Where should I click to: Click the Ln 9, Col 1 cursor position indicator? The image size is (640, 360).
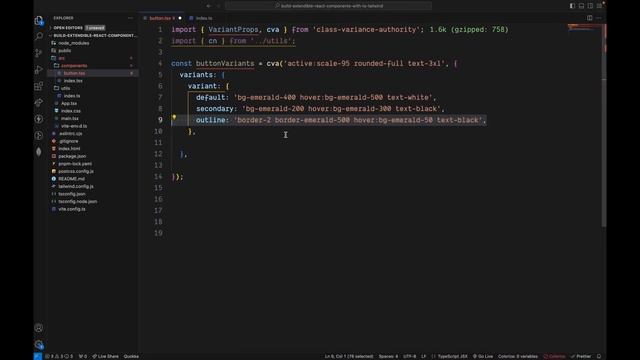point(349,356)
